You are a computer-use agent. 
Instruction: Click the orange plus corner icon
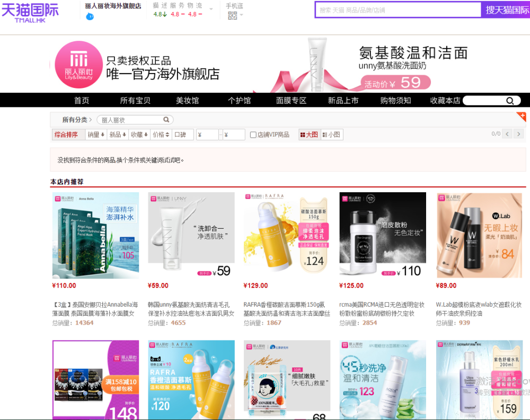tap(522, 116)
